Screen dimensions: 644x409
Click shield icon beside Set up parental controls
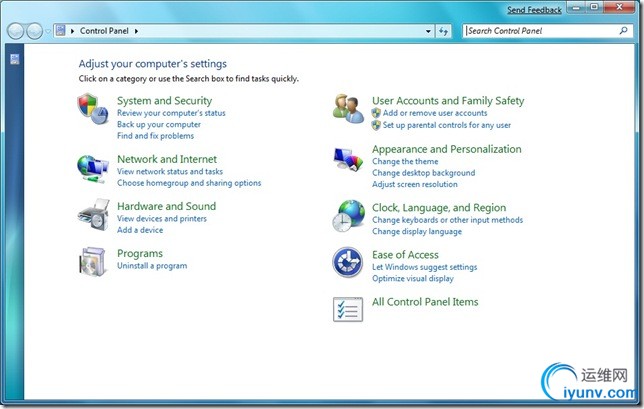[376, 125]
